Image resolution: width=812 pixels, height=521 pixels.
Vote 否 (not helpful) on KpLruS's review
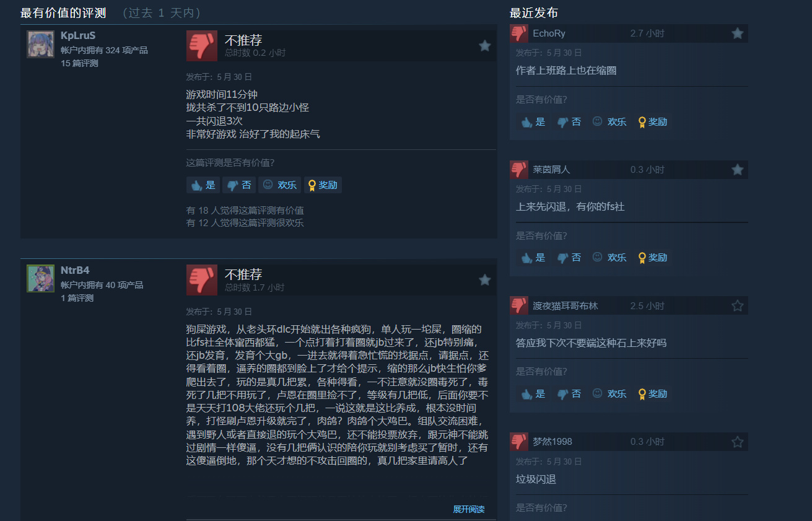click(x=239, y=185)
